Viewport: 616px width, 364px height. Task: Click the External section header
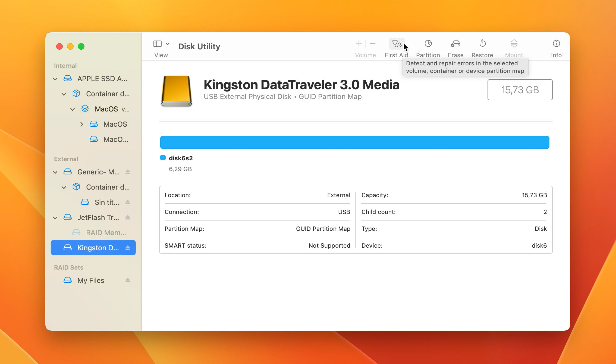point(66,159)
